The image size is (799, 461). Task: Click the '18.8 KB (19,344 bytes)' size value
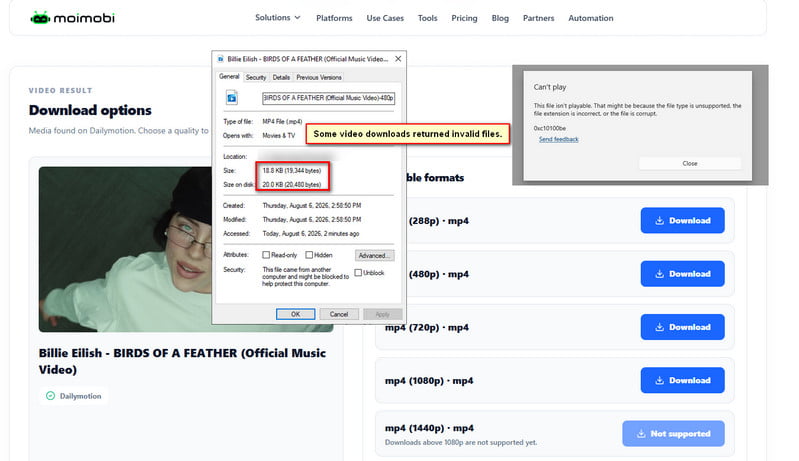click(x=292, y=171)
